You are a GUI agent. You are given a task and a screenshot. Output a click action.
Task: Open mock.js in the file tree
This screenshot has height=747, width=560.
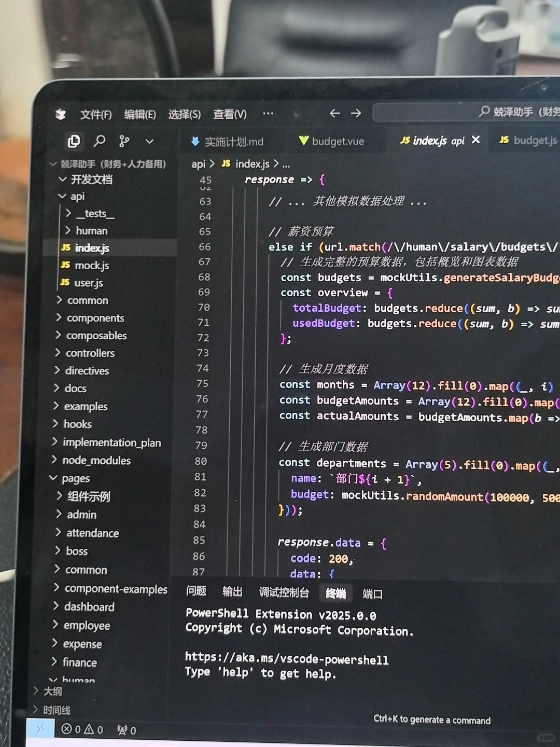85,266
